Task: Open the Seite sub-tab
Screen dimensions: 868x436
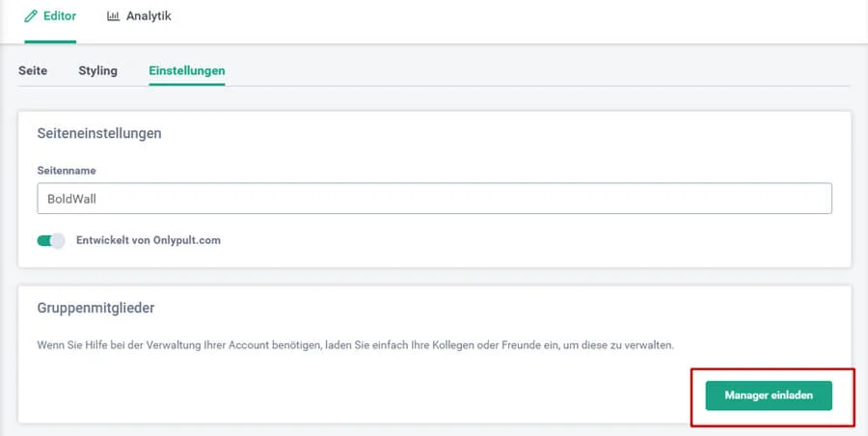Action: pyautogui.click(x=33, y=70)
